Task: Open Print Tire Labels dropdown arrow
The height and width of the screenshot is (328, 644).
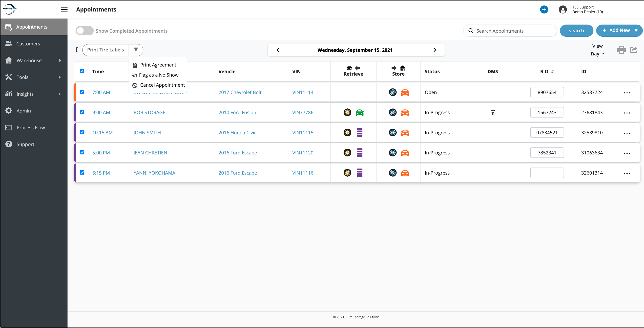Action: point(136,50)
